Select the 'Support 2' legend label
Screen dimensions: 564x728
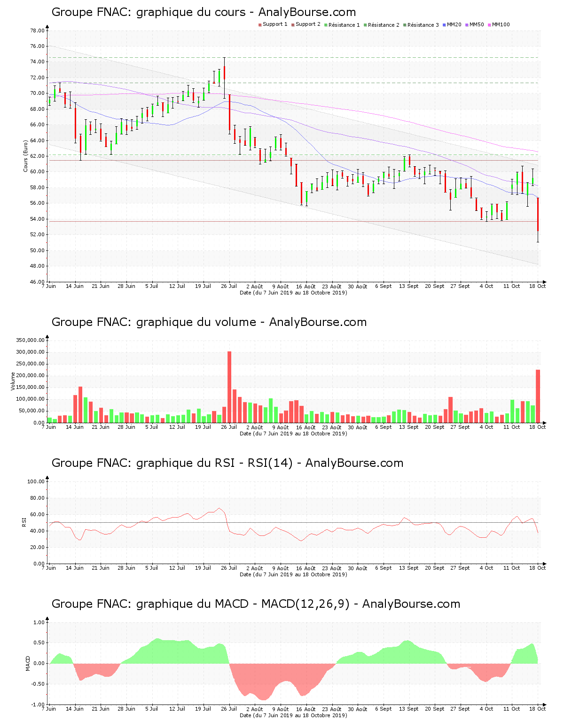coord(308,24)
